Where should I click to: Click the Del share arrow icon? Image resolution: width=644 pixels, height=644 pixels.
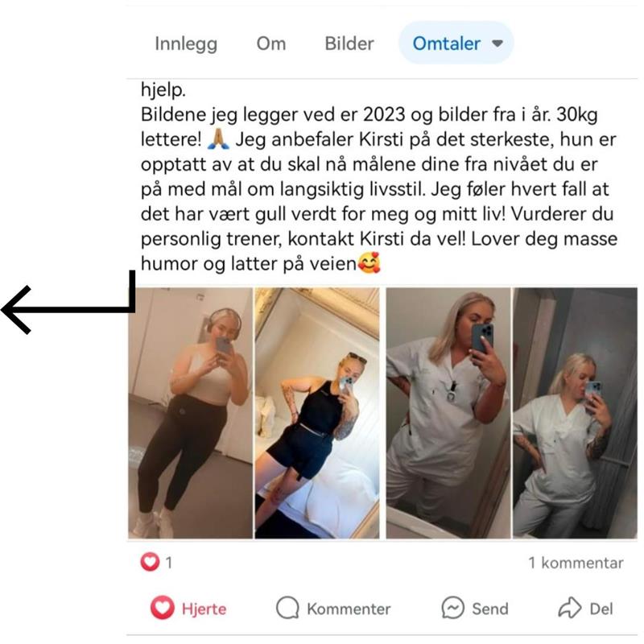[570, 608]
